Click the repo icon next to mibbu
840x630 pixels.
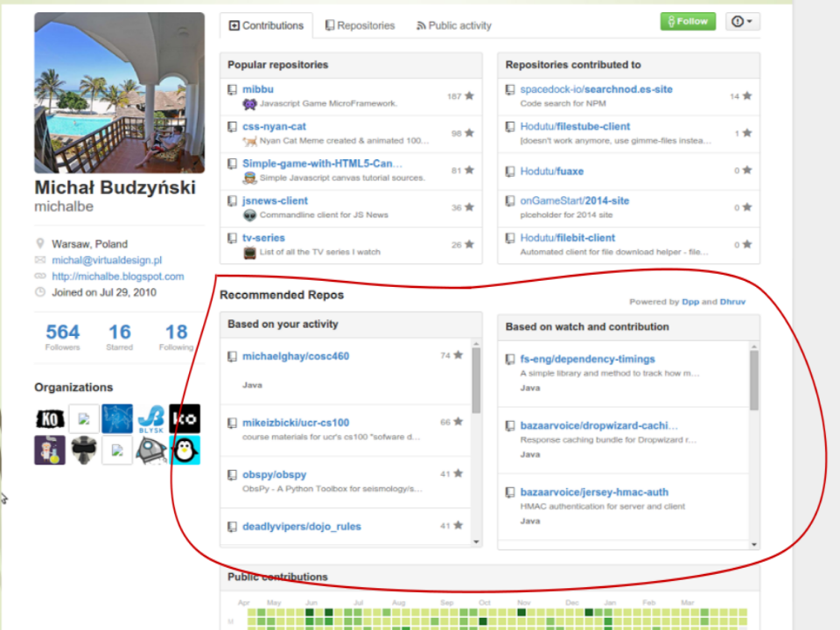coord(232,89)
